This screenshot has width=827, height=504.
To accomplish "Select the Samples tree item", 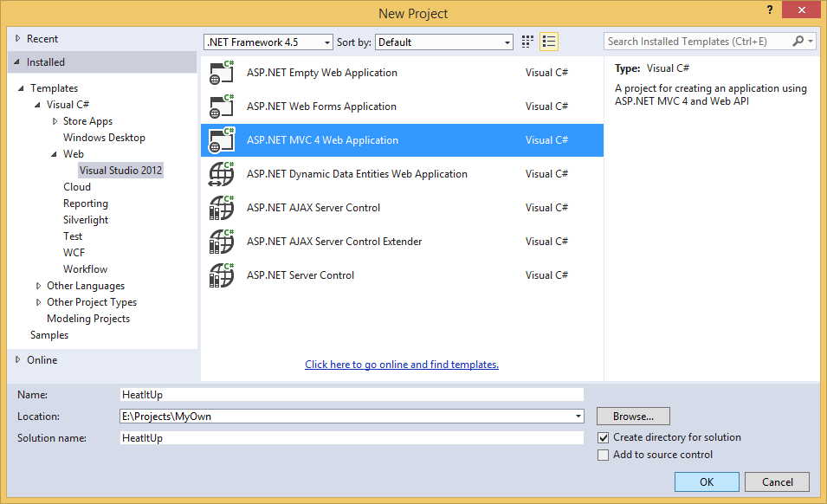I will (49, 335).
